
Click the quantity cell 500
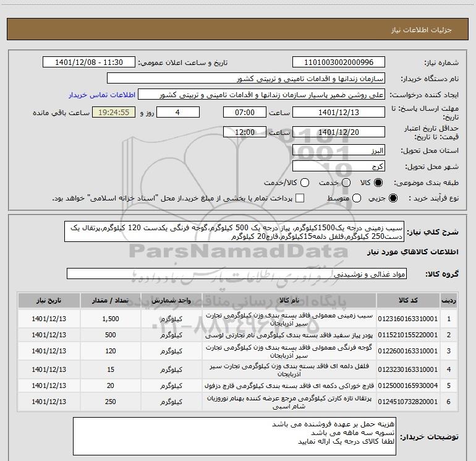(x=111, y=335)
